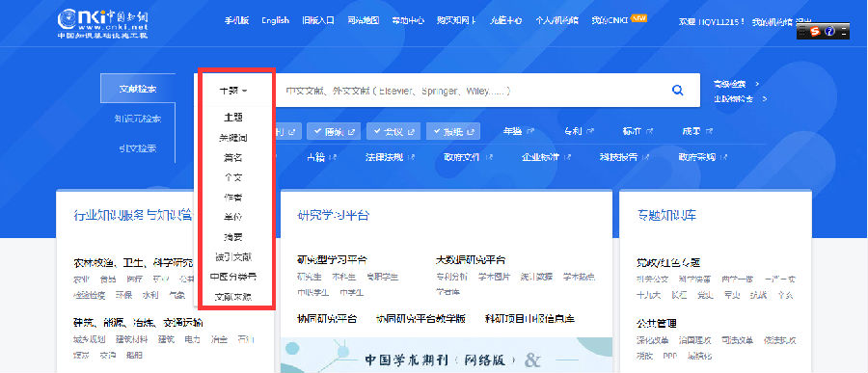Open the 建筑材料 industry link
This screenshot has width=868, height=373.
click(132, 340)
